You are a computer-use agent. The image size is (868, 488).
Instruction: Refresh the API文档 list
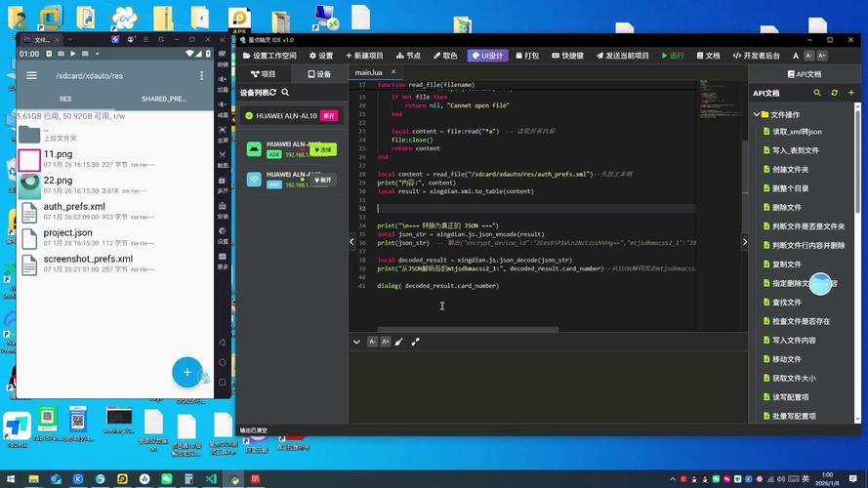click(834, 93)
